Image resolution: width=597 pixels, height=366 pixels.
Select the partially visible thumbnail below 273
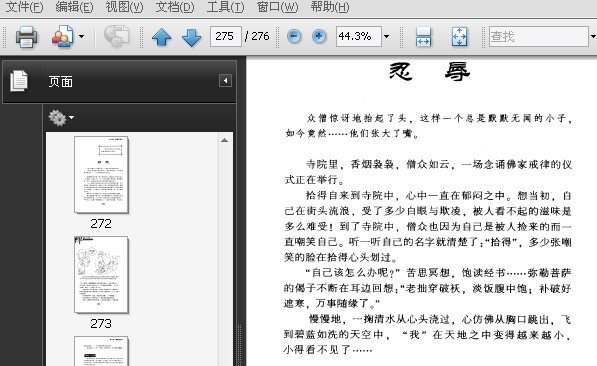point(101,351)
